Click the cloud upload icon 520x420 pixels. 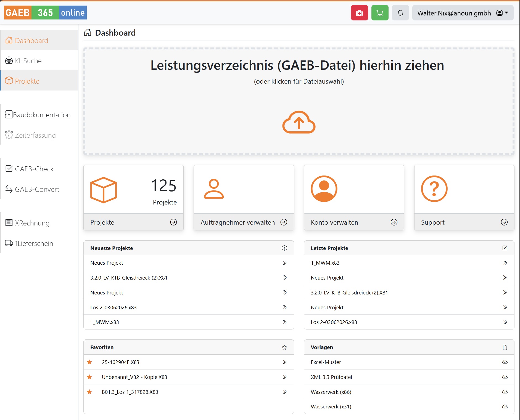[299, 122]
